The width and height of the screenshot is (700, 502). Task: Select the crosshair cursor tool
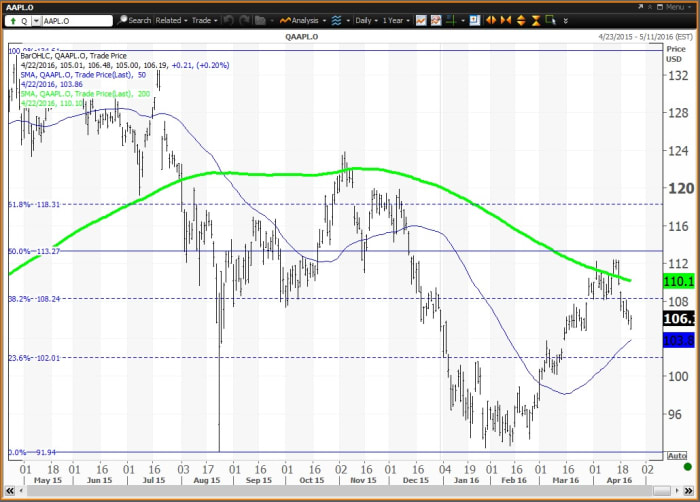point(451,21)
